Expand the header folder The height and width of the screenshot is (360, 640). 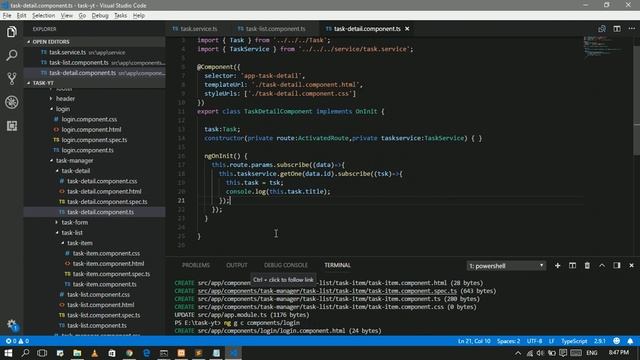(x=65, y=98)
